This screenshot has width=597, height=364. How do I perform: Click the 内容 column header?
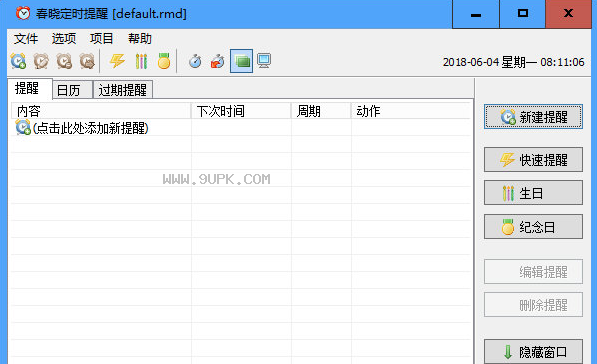tap(101, 111)
